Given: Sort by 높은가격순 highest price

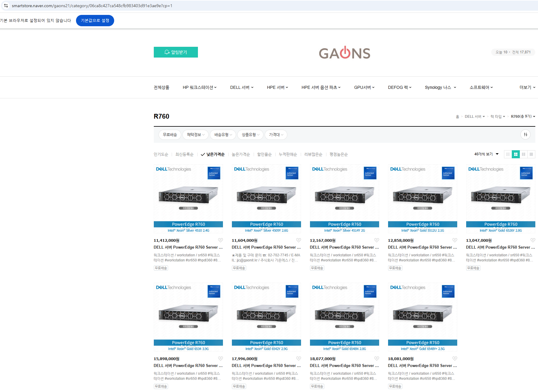Looking at the screenshot, I should pyautogui.click(x=241, y=154).
